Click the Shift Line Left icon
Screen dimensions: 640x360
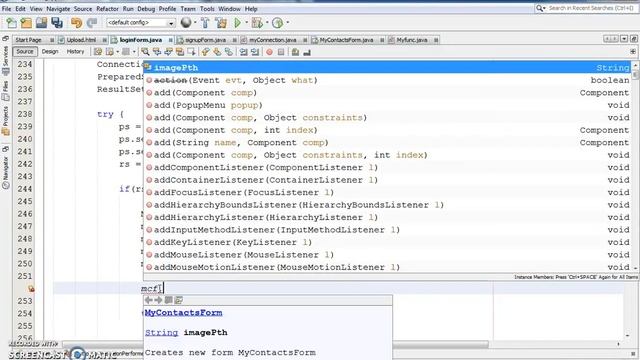pos(243,52)
